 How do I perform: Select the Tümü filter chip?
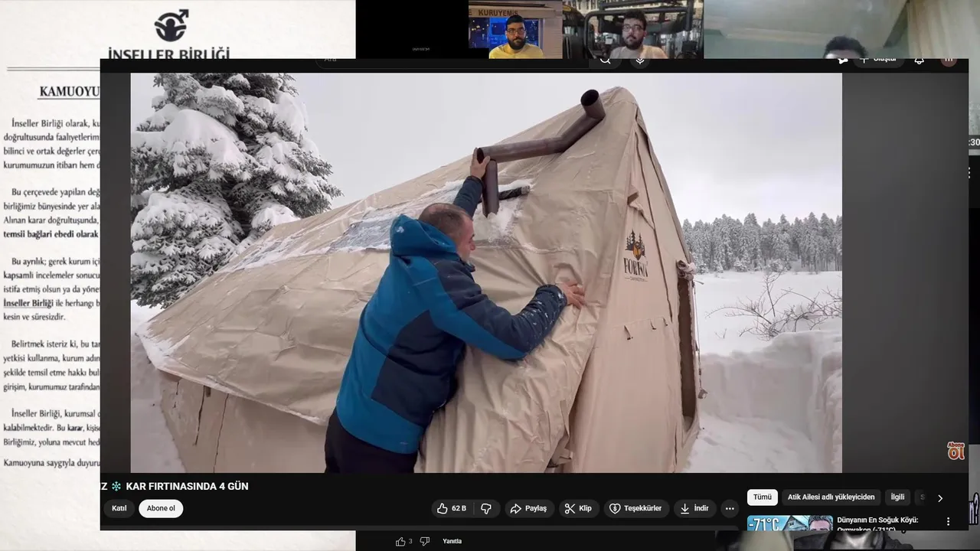point(763,497)
